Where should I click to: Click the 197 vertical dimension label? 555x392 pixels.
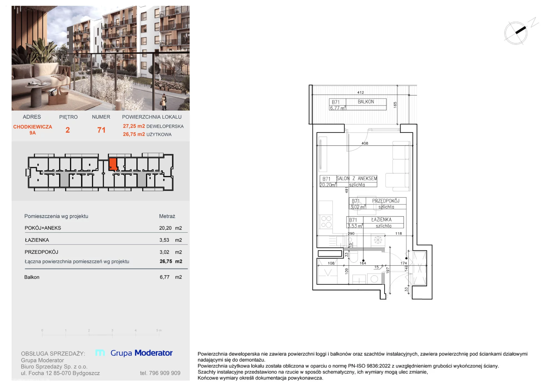point(388,270)
